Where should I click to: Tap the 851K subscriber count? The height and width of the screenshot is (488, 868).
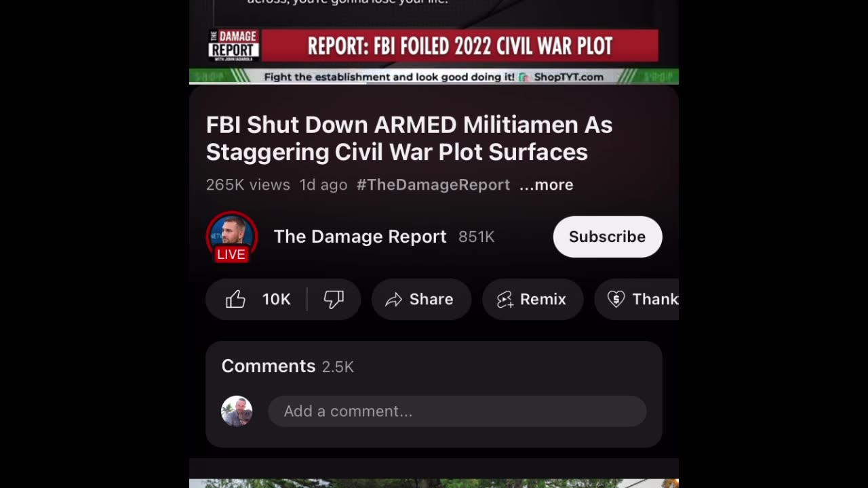477,237
